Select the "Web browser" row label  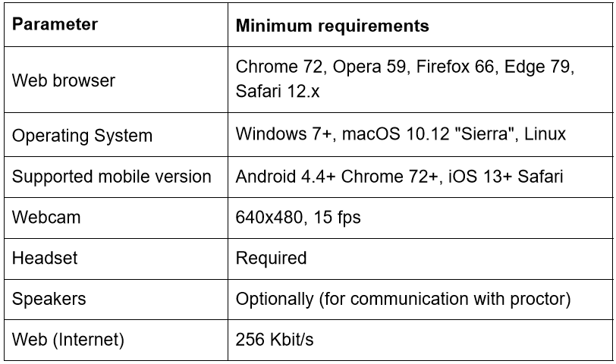(x=64, y=80)
